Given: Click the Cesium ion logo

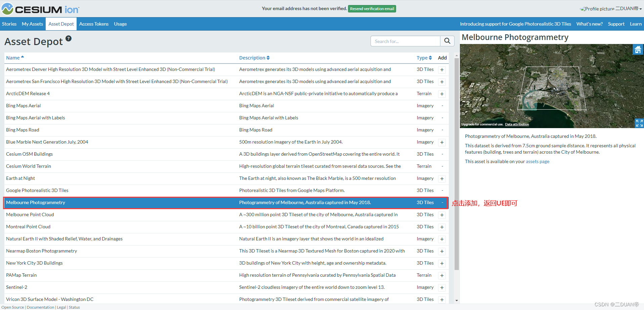Looking at the screenshot, I should click(40, 9).
